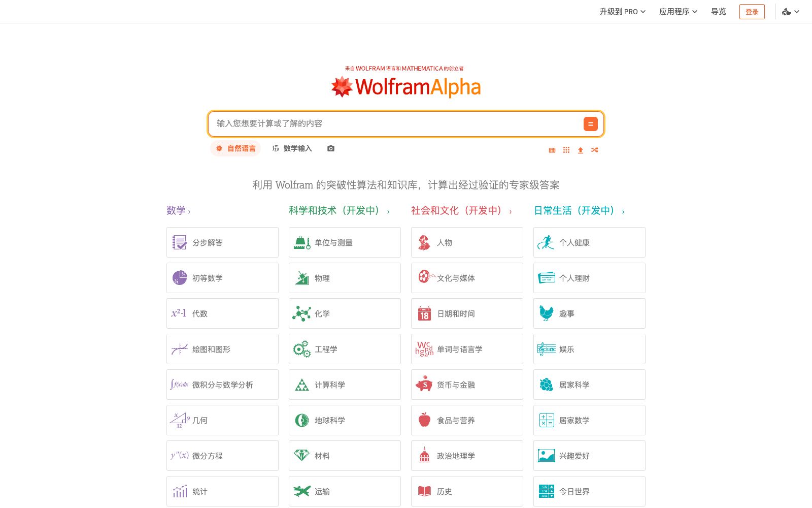The height and width of the screenshot is (508, 812).
Task: Click the 登录 button
Action: (752, 12)
